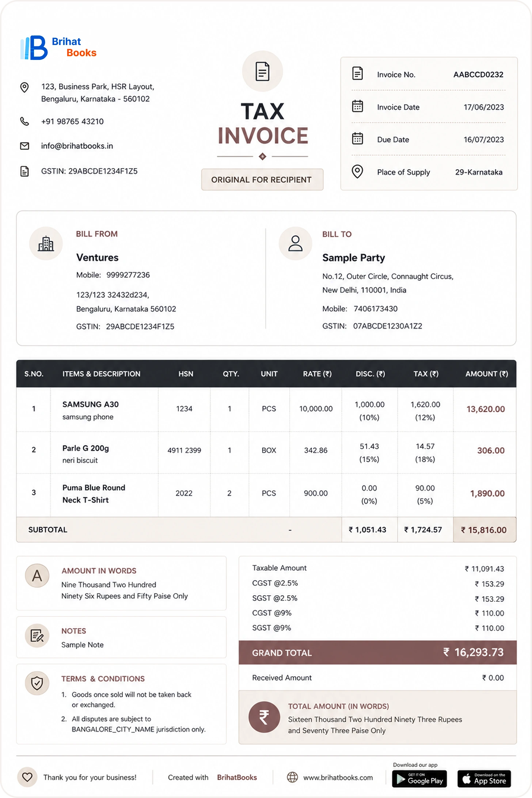Screen dimensions: 532x798
Task: Click the notes pencil icon
Action: coord(37,636)
